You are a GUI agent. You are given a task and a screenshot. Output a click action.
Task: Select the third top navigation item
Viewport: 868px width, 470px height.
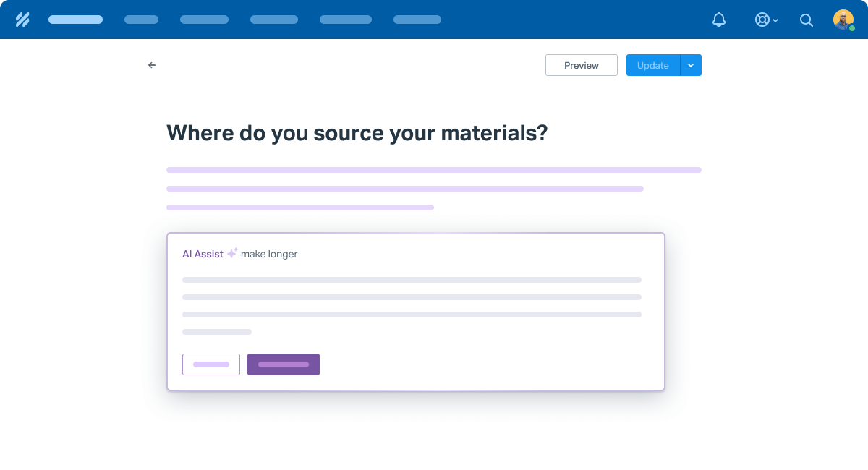204,20
